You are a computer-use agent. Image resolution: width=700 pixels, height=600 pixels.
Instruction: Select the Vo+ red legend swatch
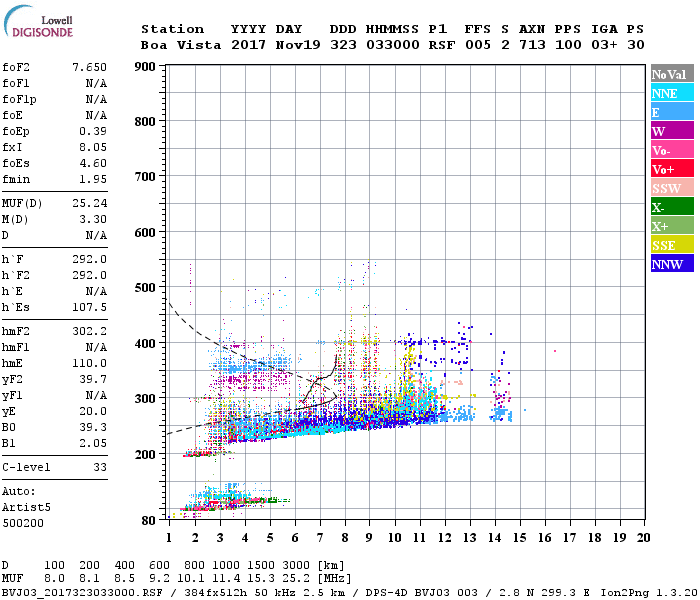point(672,169)
